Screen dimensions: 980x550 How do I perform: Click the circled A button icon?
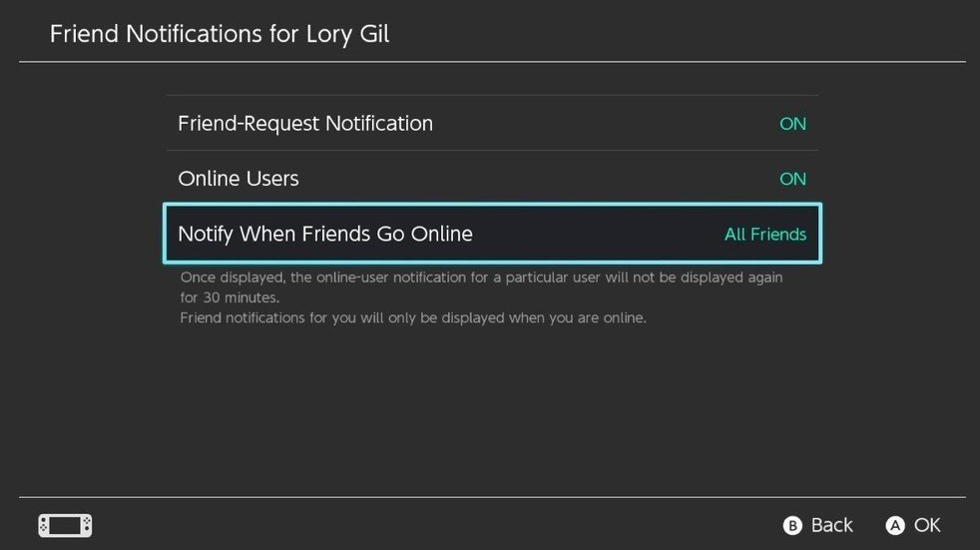point(895,526)
